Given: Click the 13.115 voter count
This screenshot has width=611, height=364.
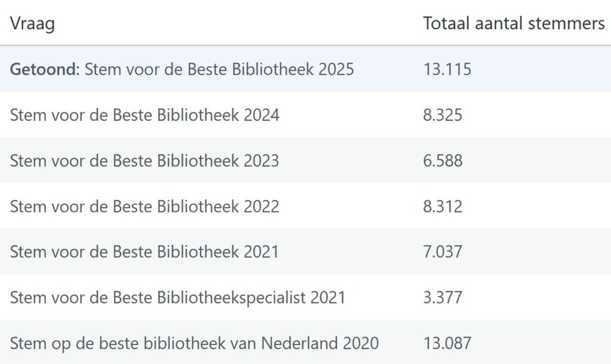Looking at the screenshot, I should coord(447,69).
